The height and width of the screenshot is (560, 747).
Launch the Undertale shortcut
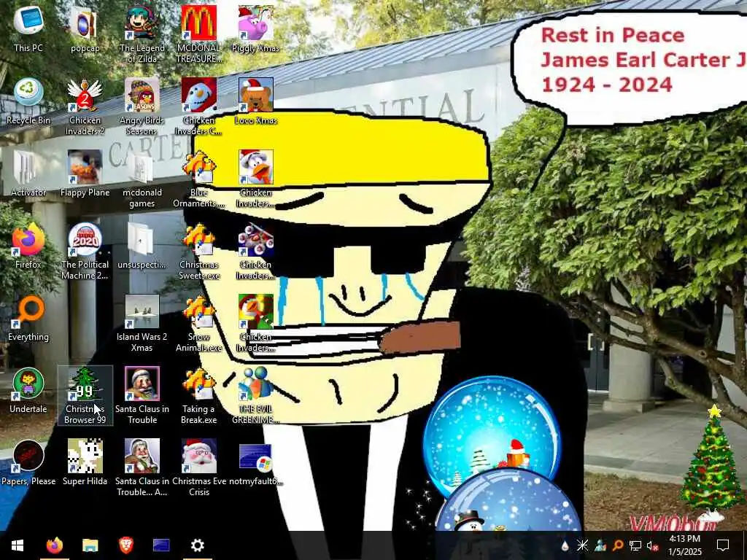click(28, 391)
